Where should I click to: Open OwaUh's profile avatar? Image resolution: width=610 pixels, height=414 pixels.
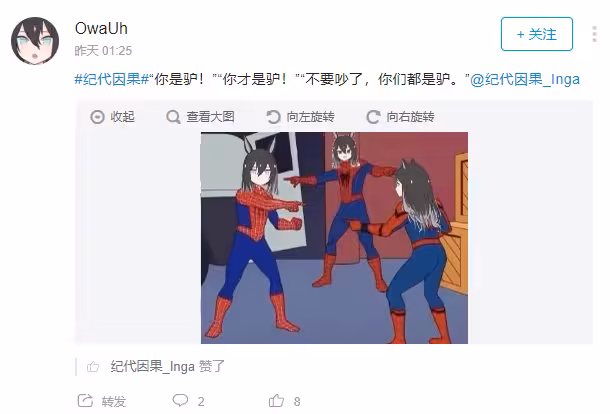pos(35,40)
